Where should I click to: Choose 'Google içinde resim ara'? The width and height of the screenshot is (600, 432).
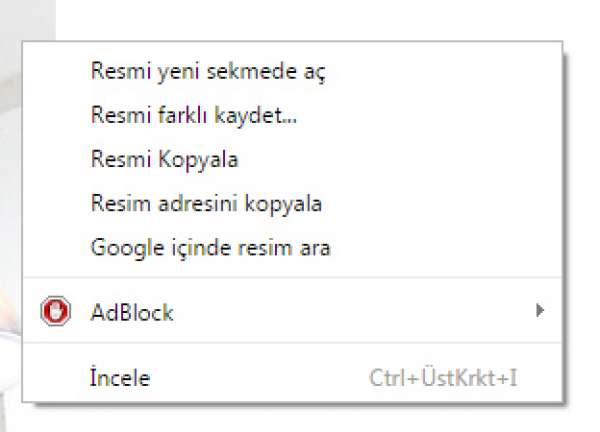[x=293, y=247]
